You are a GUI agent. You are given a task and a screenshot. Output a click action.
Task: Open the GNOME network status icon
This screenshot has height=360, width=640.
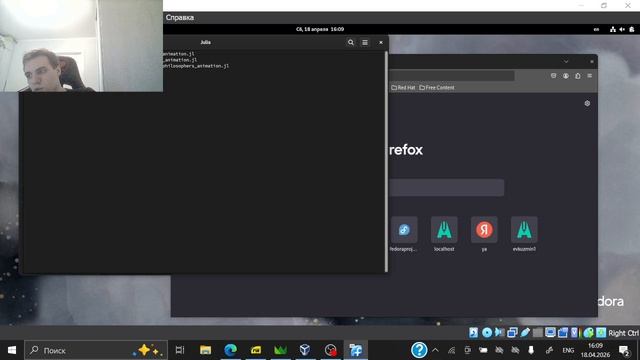613,29
